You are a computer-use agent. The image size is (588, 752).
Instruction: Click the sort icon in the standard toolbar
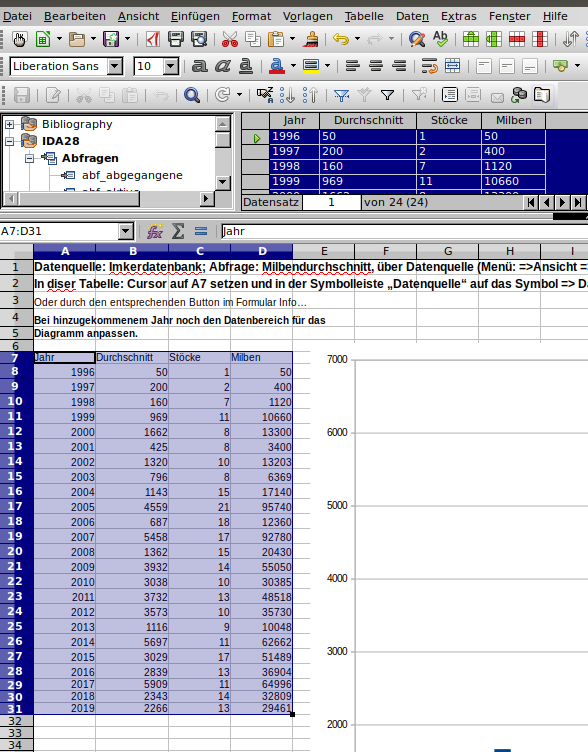coord(571,39)
